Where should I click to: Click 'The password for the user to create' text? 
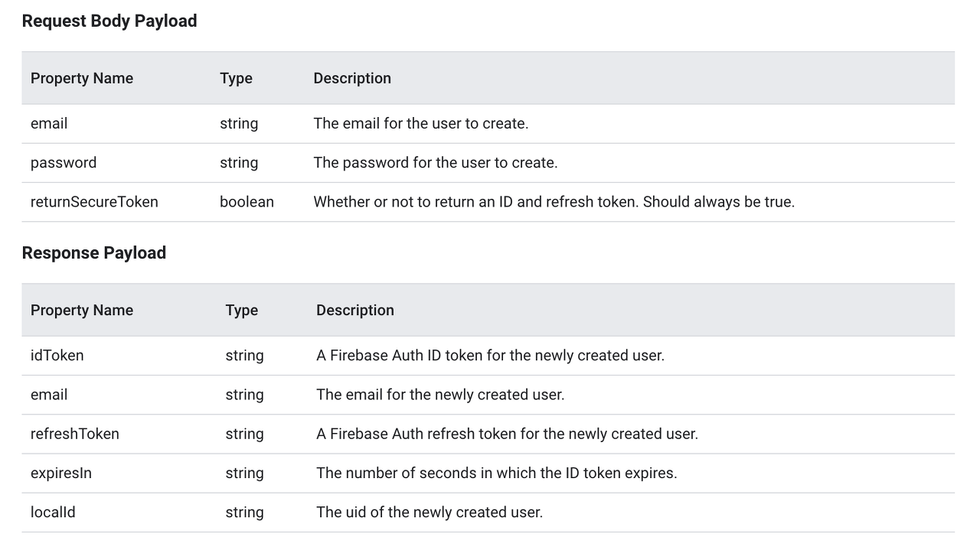coord(436,163)
